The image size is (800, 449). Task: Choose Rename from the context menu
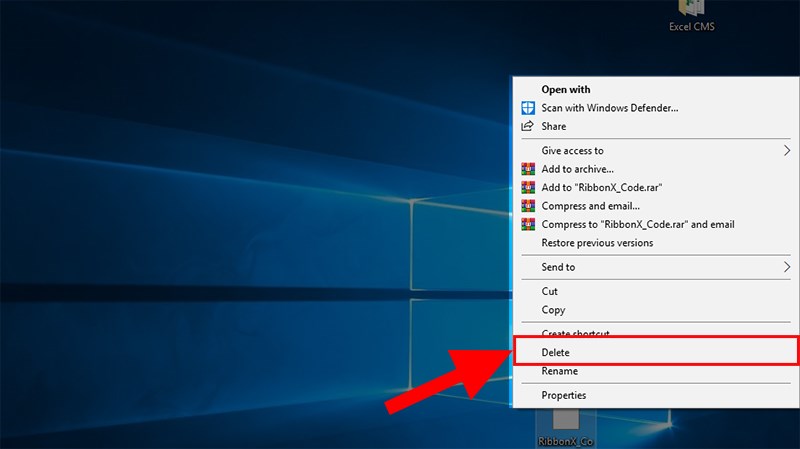(x=656, y=371)
